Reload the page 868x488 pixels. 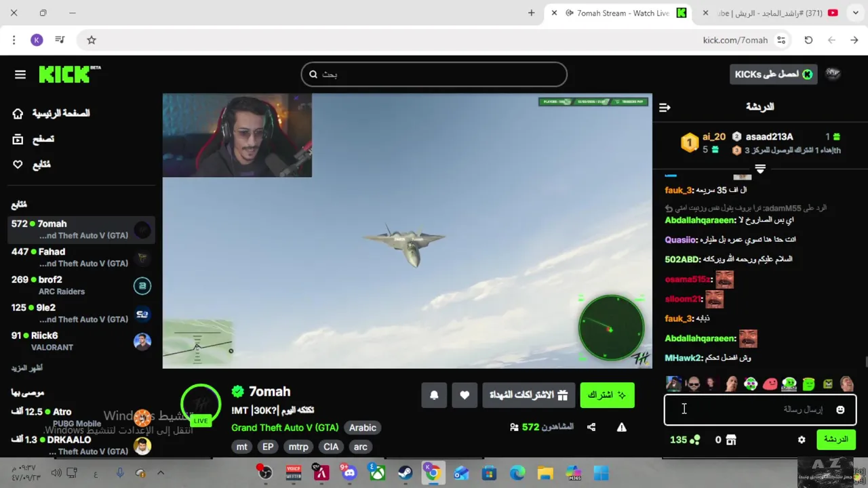click(x=808, y=40)
